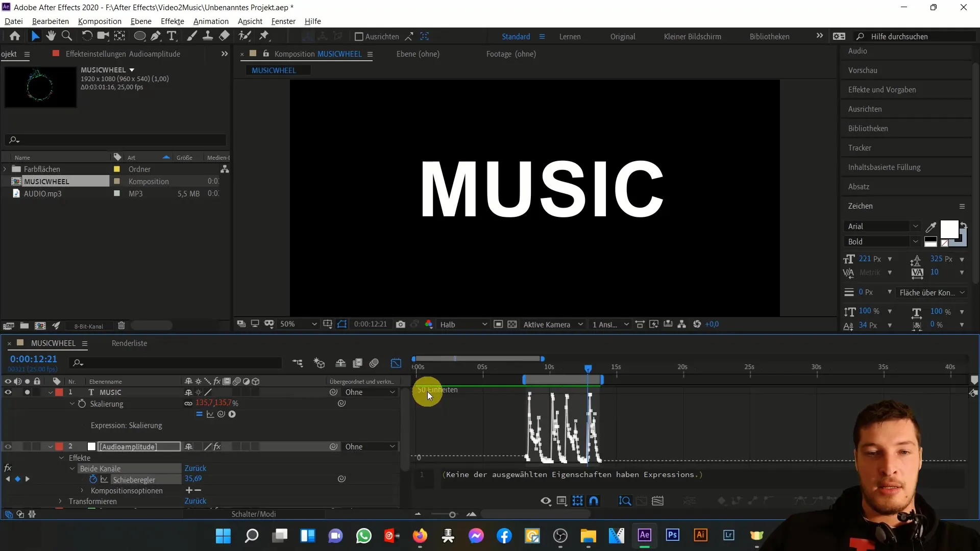The image size is (980, 551).
Task: Open Illustrator from the taskbar
Action: coord(700,535)
